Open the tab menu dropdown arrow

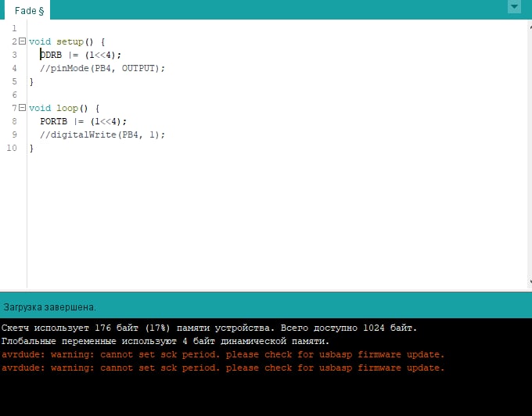(x=514, y=7)
